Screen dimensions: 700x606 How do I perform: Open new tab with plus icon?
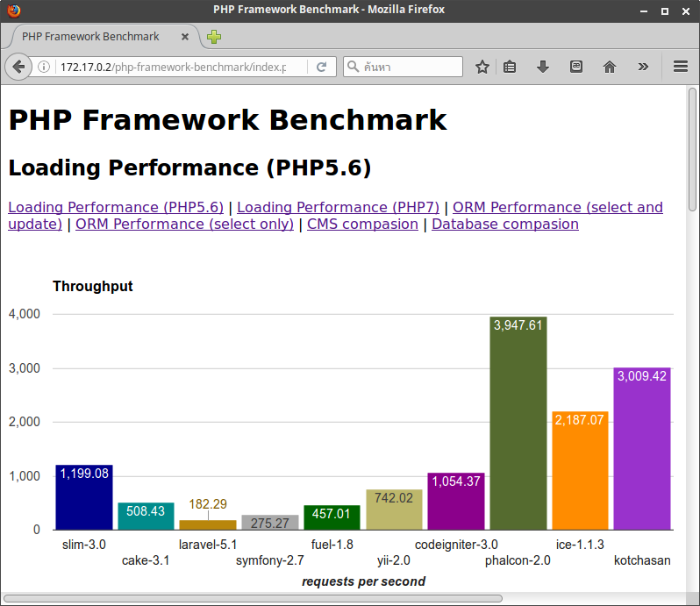point(214,37)
